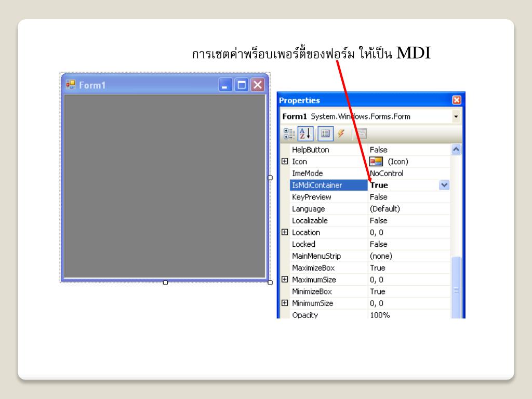Open the Form1 object selector dropdown
Screen dimensions: 532x399
456,117
